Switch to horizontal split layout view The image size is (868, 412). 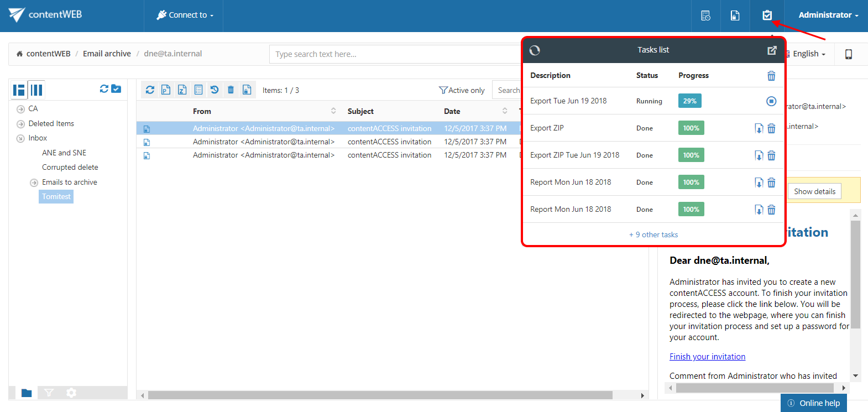[x=19, y=90]
